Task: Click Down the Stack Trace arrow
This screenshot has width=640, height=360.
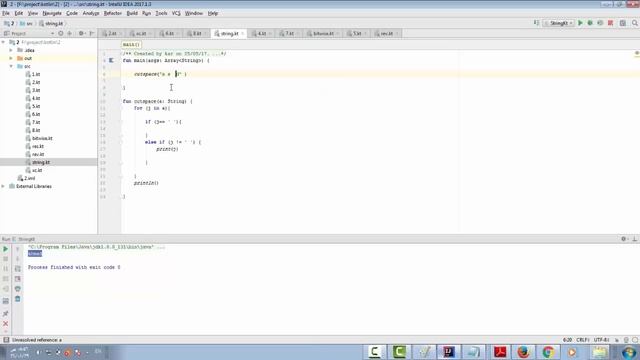Action: (x=18, y=259)
